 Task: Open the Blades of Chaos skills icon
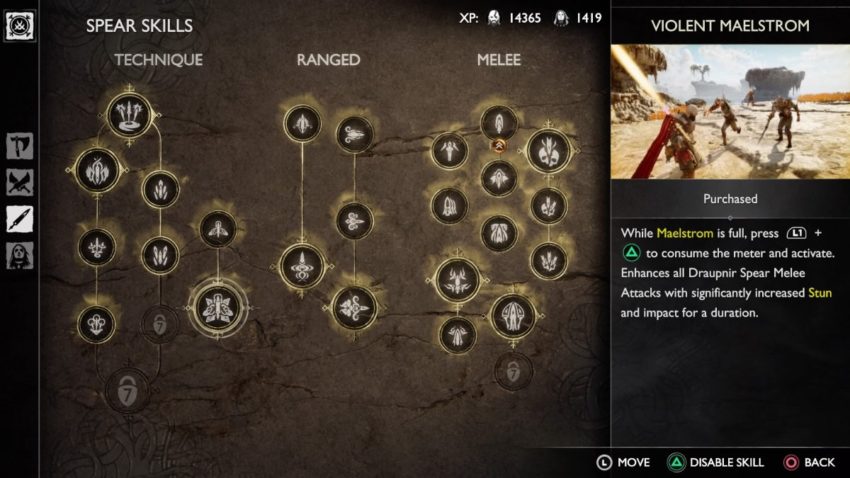[x=20, y=182]
